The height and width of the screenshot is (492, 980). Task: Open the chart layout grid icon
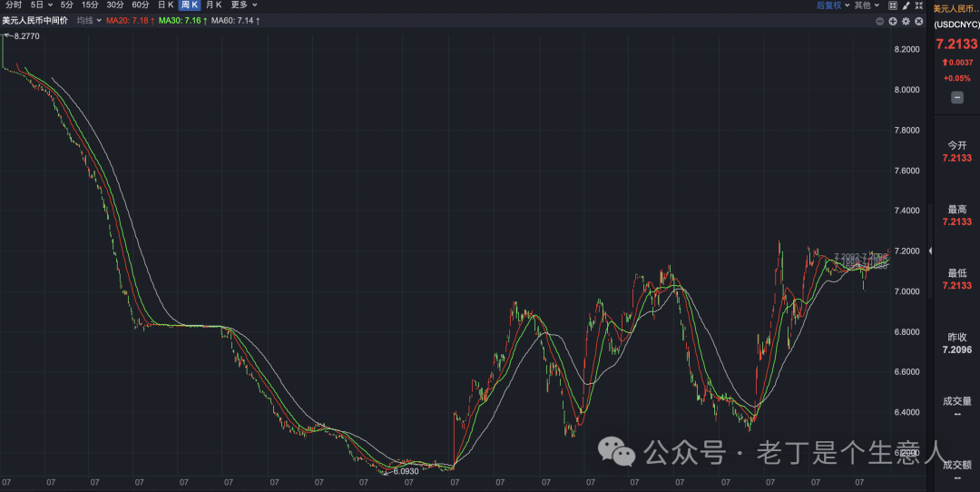[893, 5]
